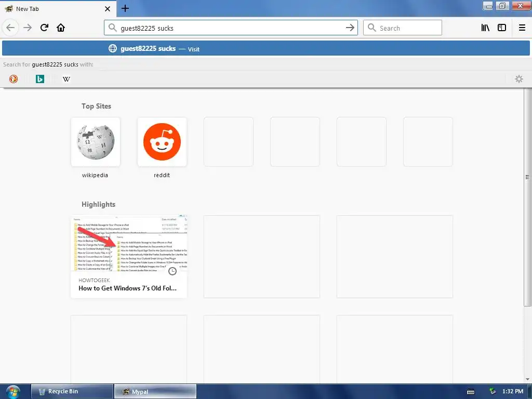
Task: Open the Windows Start button
Action: (x=13, y=392)
